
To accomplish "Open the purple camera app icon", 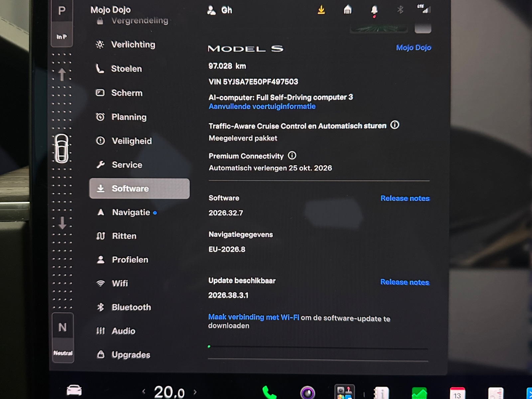I will click(308, 393).
